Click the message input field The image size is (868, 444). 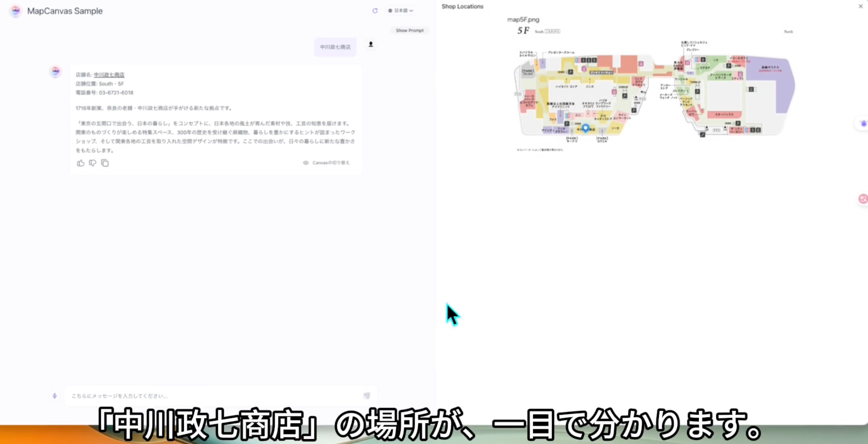[x=216, y=396]
